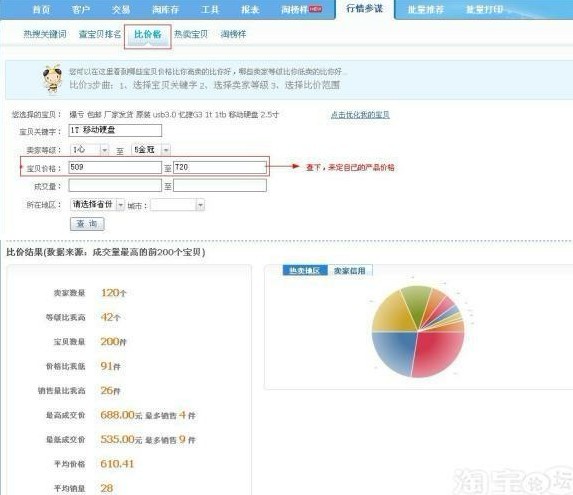Click the blue slice of pie chart
Viewport: 573px width, 495px height.
[393, 350]
